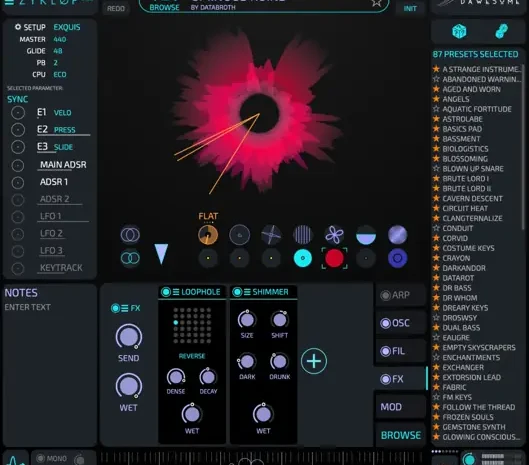Click the vertical stripes module icon
The height and width of the screenshot is (465, 529).
[303, 235]
